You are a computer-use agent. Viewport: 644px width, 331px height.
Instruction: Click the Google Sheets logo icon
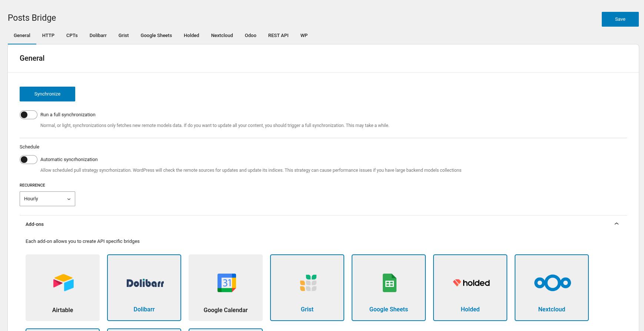point(389,283)
